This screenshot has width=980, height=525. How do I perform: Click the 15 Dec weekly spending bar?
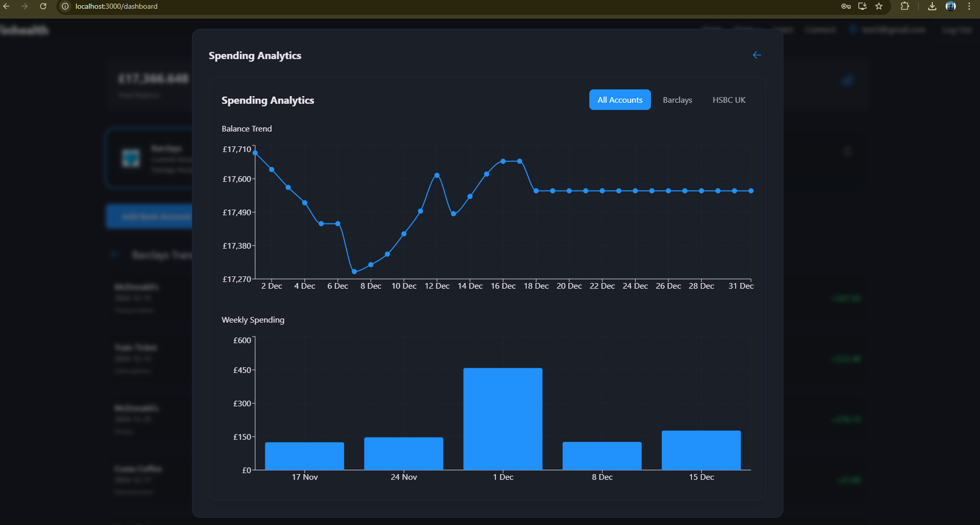(x=701, y=450)
